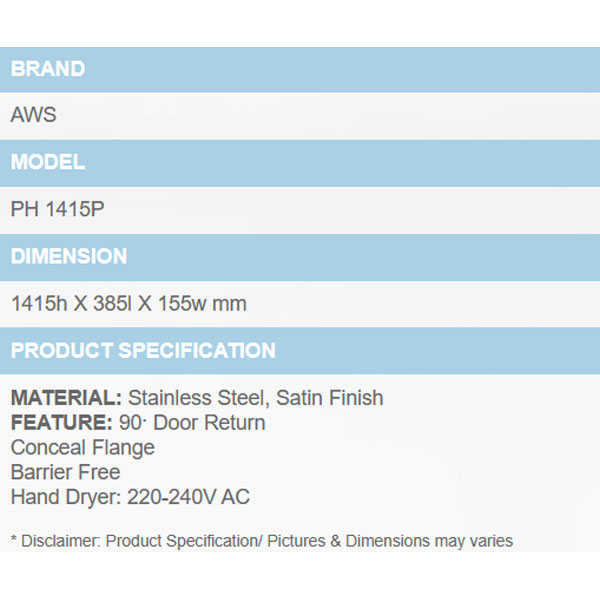Click the MODEL section header
This screenshot has height=600, width=600.
click(48, 162)
